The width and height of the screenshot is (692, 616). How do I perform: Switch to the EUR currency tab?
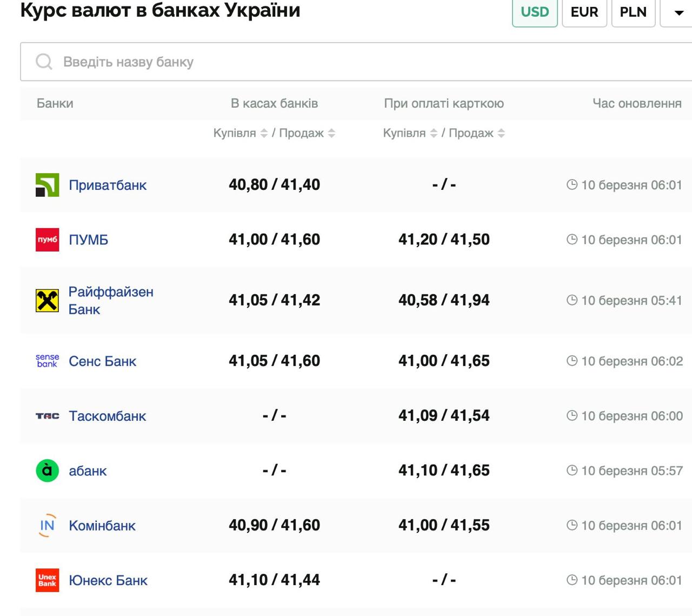[x=584, y=12]
